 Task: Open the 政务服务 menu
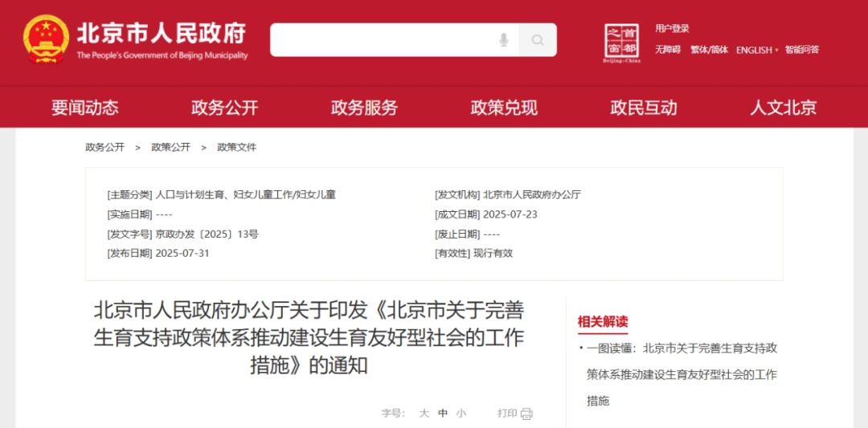[364, 108]
